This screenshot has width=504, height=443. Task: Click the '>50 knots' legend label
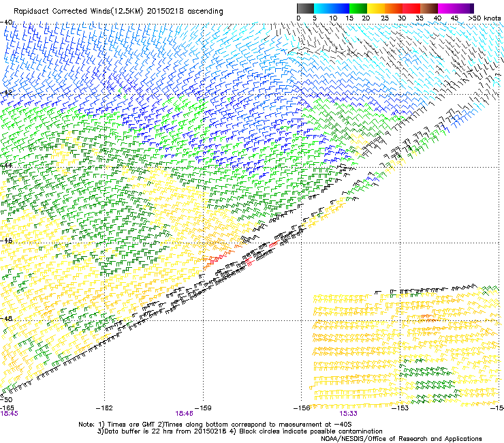click(x=484, y=18)
